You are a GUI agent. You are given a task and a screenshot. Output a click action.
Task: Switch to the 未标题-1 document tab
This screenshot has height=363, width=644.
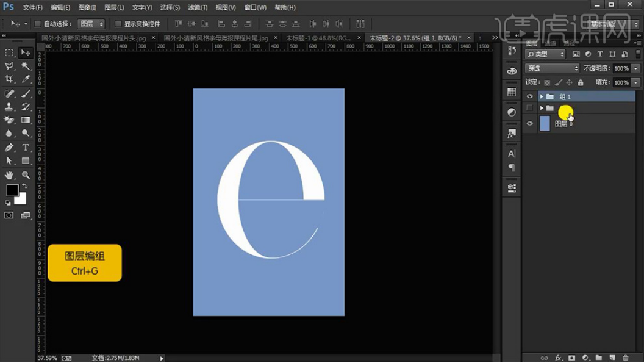point(318,38)
